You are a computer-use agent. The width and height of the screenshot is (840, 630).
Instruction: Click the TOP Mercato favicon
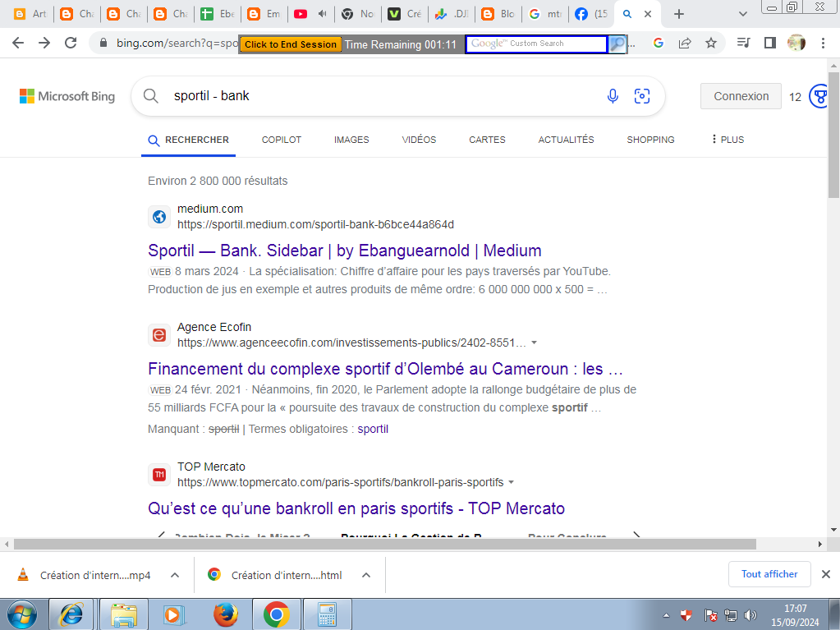pyautogui.click(x=159, y=475)
